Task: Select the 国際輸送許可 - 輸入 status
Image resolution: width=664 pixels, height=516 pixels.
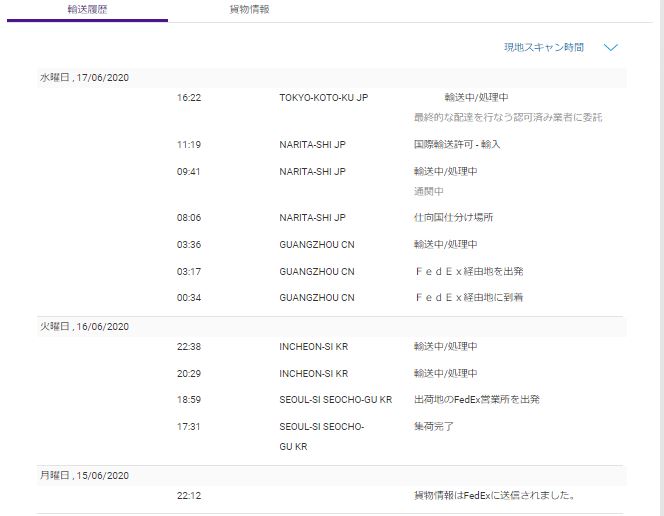Action: pyautogui.click(x=457, y=145)
